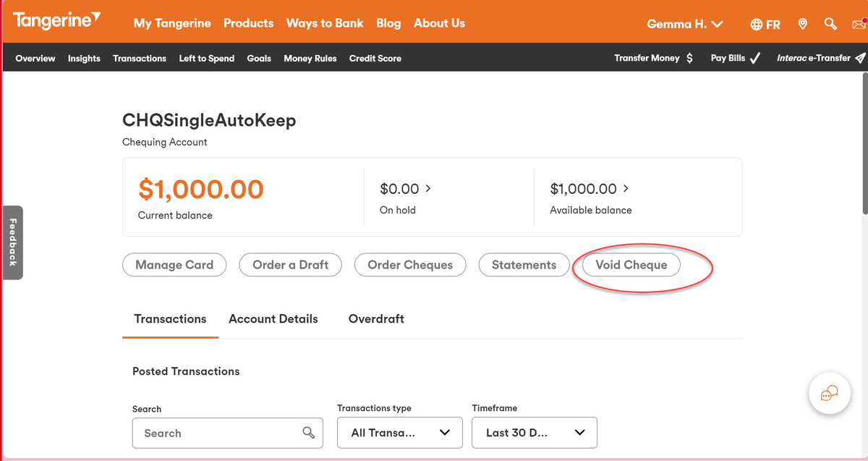The height and width of the screenshot is (461, 868).
Task: Open the location finder pin icon
Action: [x=802, y=24]
